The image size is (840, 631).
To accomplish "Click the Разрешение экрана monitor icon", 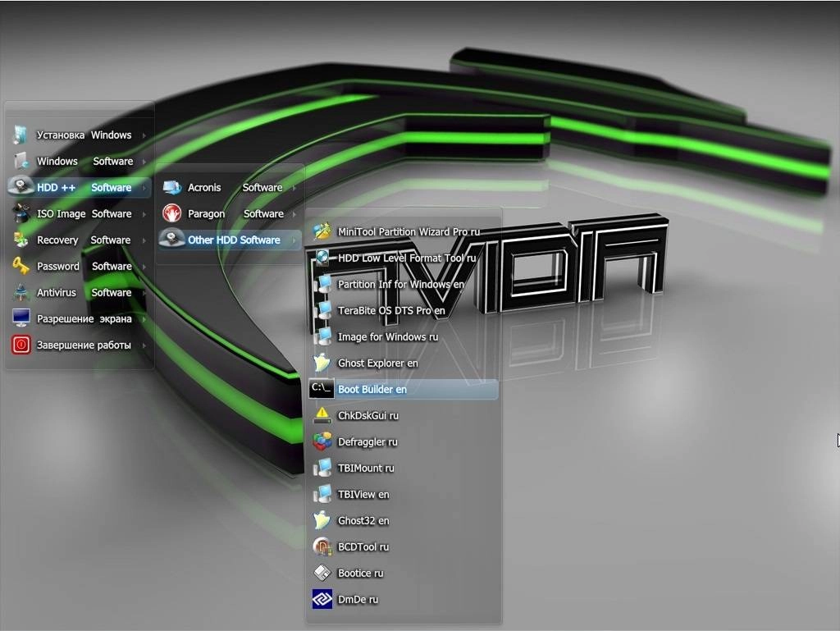I will coord(21,318).
